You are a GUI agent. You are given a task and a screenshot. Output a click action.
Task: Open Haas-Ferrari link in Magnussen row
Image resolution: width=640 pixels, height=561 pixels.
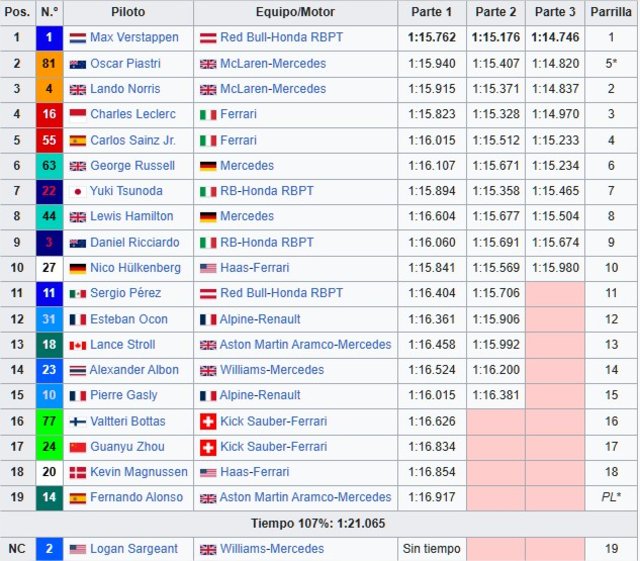click(255, 472)
